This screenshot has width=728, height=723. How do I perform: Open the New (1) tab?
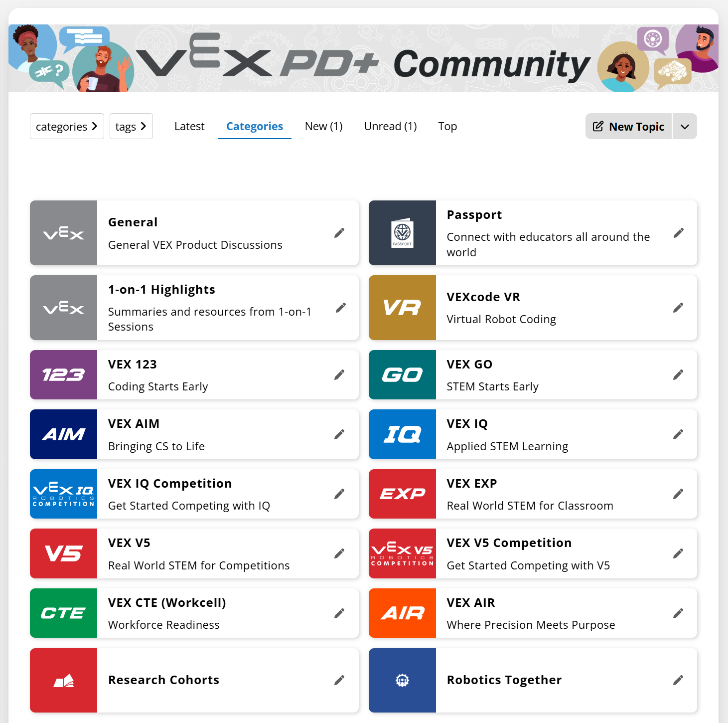coord(324,126)
